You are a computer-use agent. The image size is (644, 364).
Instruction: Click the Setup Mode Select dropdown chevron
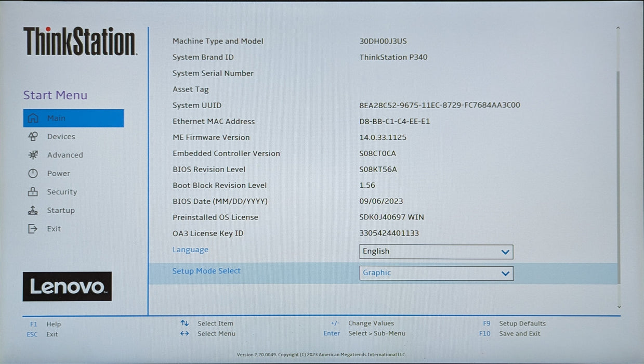(505, 274)
